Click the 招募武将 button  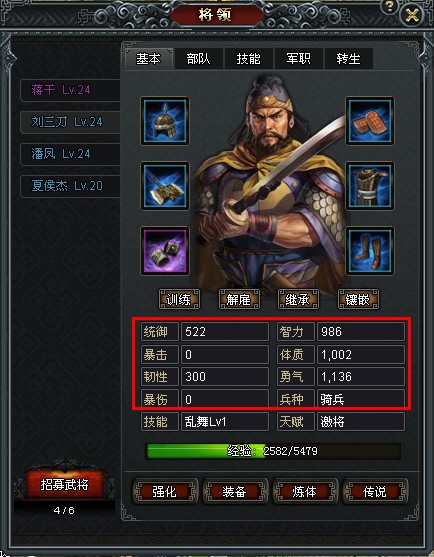pos(64,485)
